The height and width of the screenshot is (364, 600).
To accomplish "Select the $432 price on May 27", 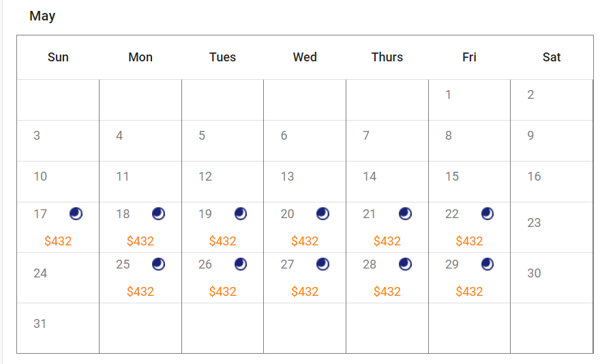I will coord(305,292).
